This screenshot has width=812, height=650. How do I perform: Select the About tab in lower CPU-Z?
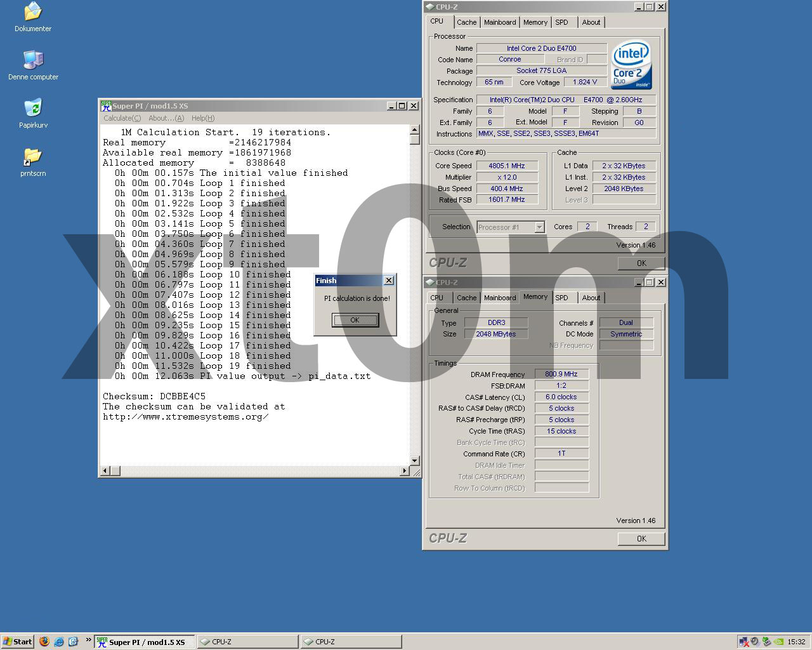(x=591, y=298)
